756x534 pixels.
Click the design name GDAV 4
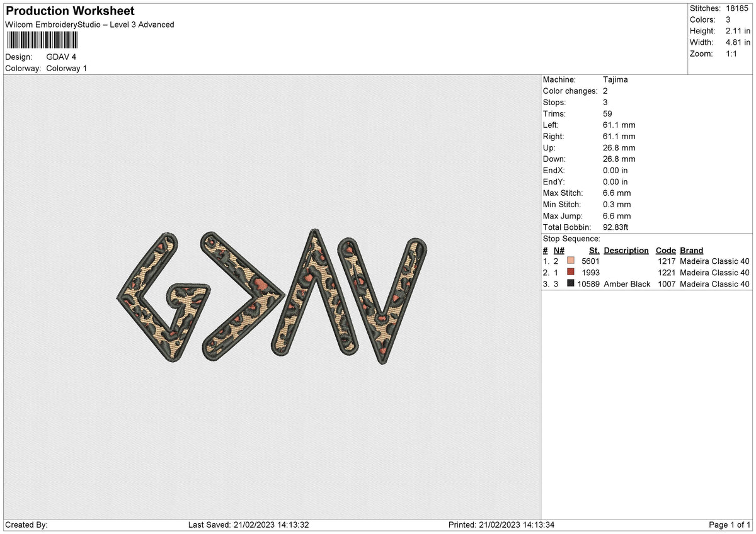(x=60, y=57)
